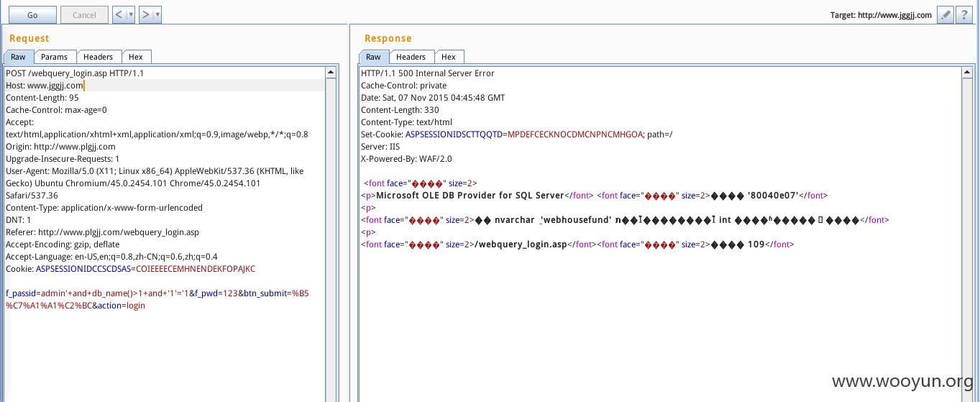Select the Response Raw tab
The width and height of the screenshot is (980, 402).
pos(373,57)
